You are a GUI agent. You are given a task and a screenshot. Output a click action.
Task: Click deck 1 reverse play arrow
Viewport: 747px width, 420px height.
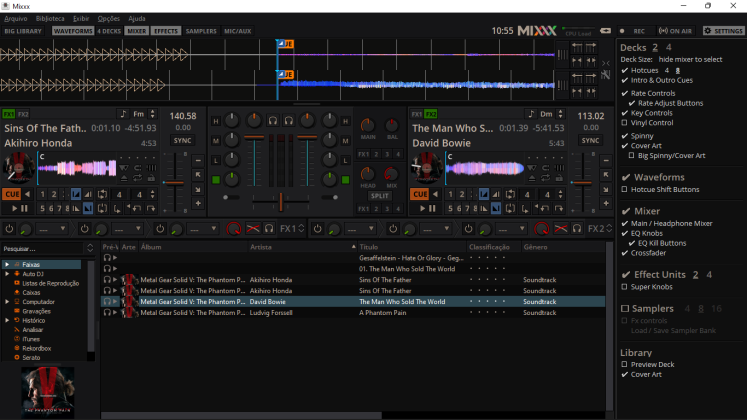coord(27,194)
